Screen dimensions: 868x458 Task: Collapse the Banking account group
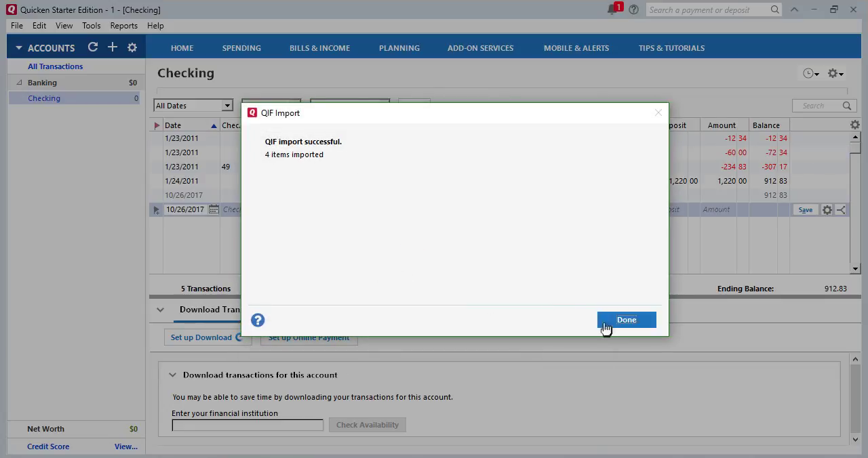(x=19, y=83)
